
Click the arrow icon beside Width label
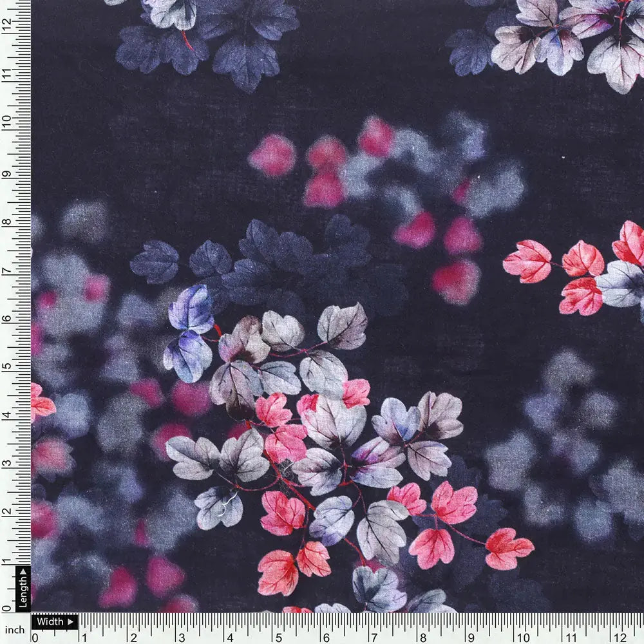pyautogui.click(x=70, y=621)
